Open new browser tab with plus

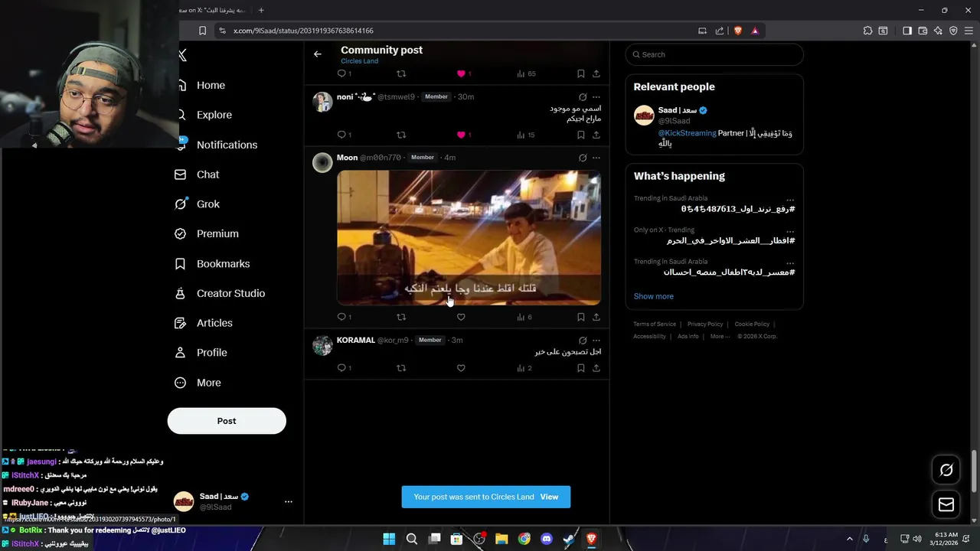(261, 10)
